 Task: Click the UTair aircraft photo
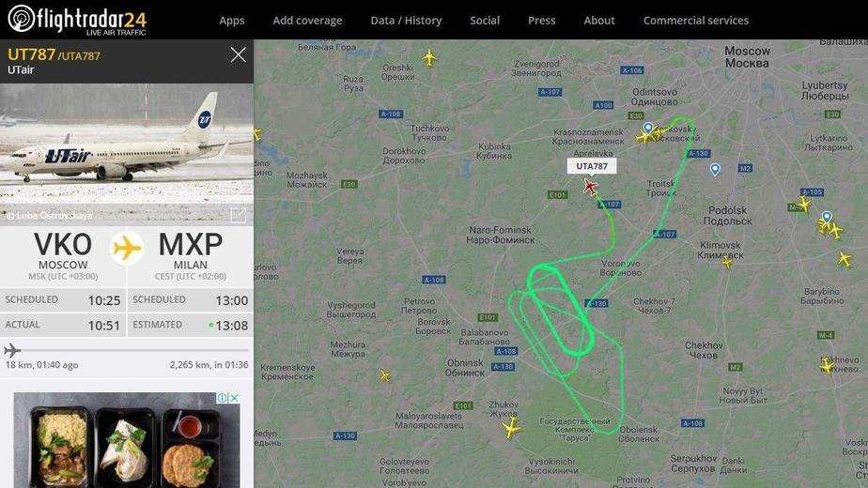coord(127,154)
